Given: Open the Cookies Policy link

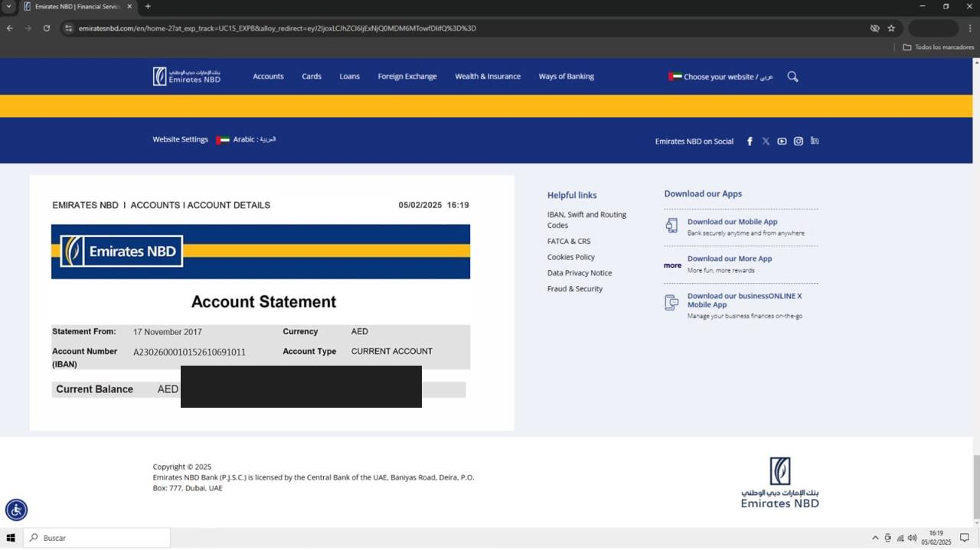Looking at the screenshot, I should (x=571, y=257).
